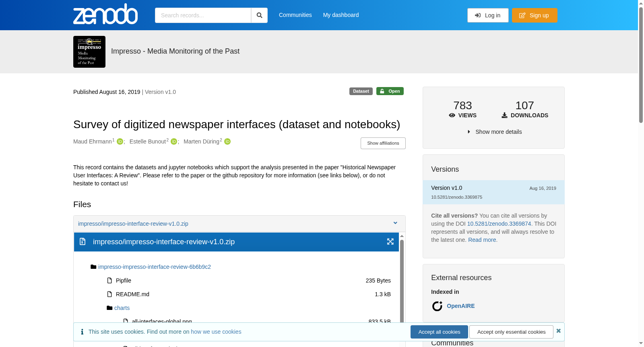Click Impresso - Media Monitoring of the Past
The width and height of the screenshot is (644, 347).
[x=175, y=51]
